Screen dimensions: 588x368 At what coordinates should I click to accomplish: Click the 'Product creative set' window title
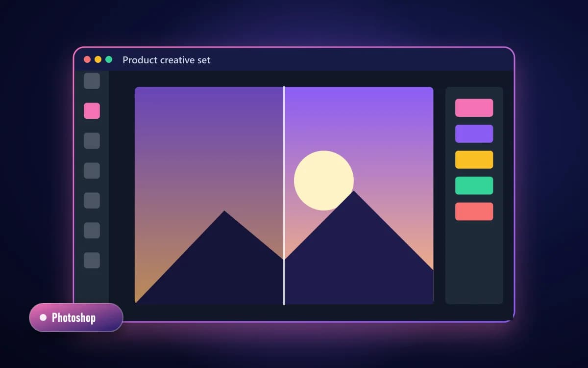tap(167, 60)
